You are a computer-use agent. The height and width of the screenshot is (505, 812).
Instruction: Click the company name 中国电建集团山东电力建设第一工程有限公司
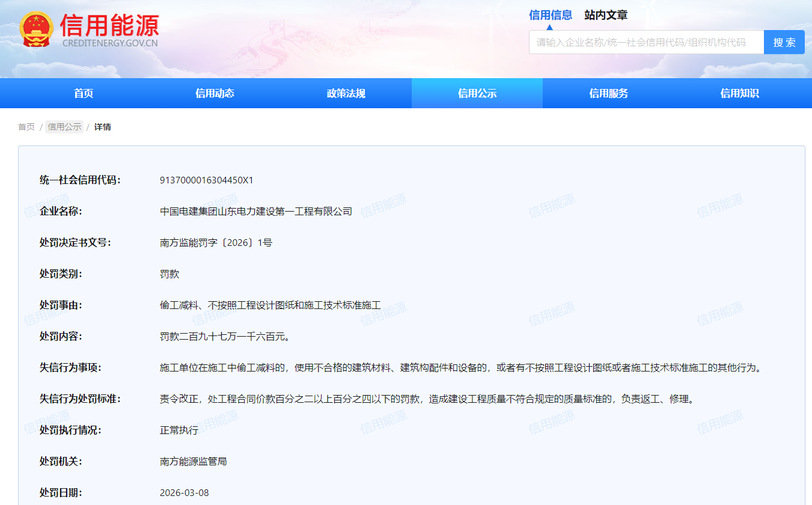pos(256,212)
